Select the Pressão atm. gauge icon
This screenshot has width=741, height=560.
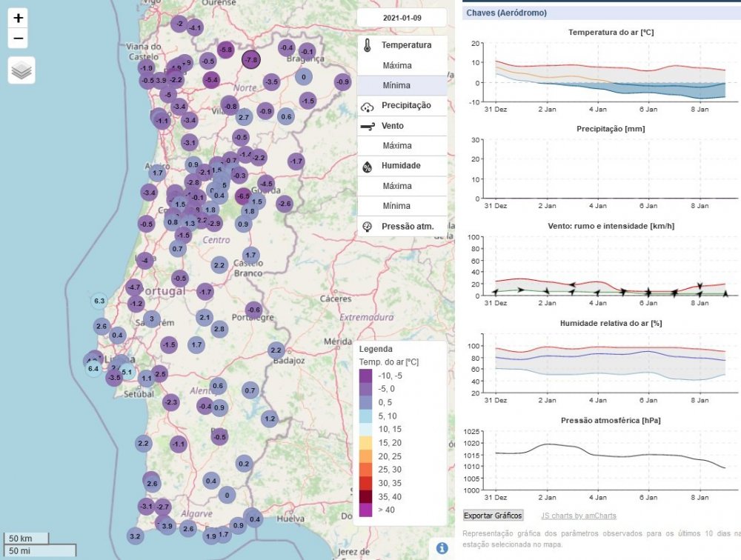click(367, 226)
